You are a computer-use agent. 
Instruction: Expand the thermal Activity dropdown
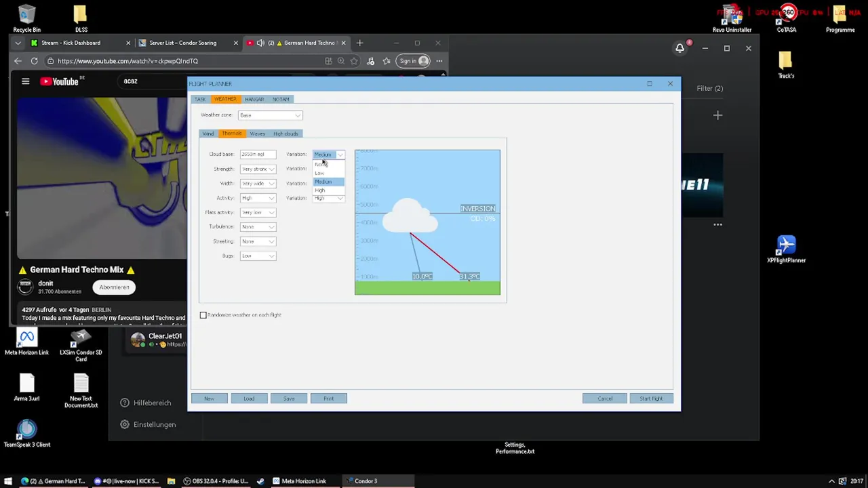258,198
